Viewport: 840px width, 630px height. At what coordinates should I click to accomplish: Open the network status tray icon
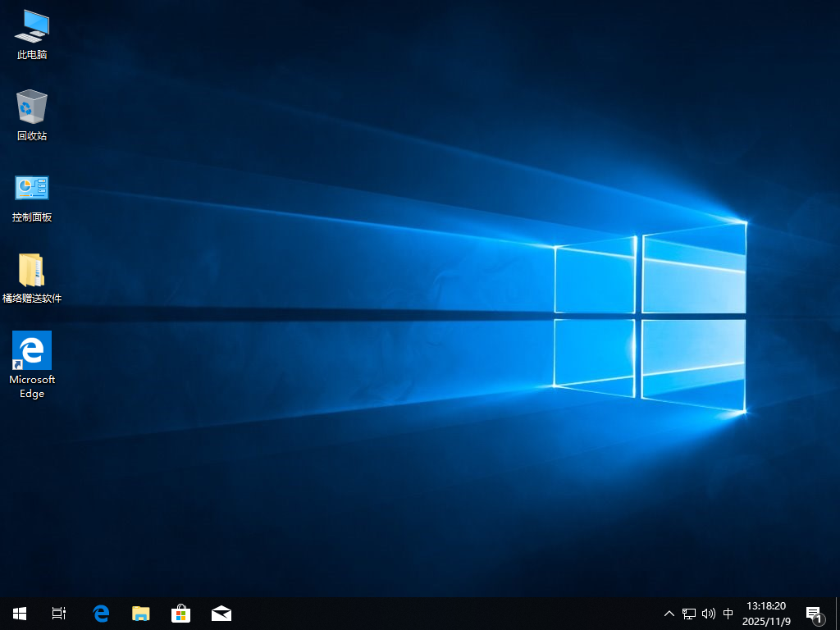coord(689,613)
